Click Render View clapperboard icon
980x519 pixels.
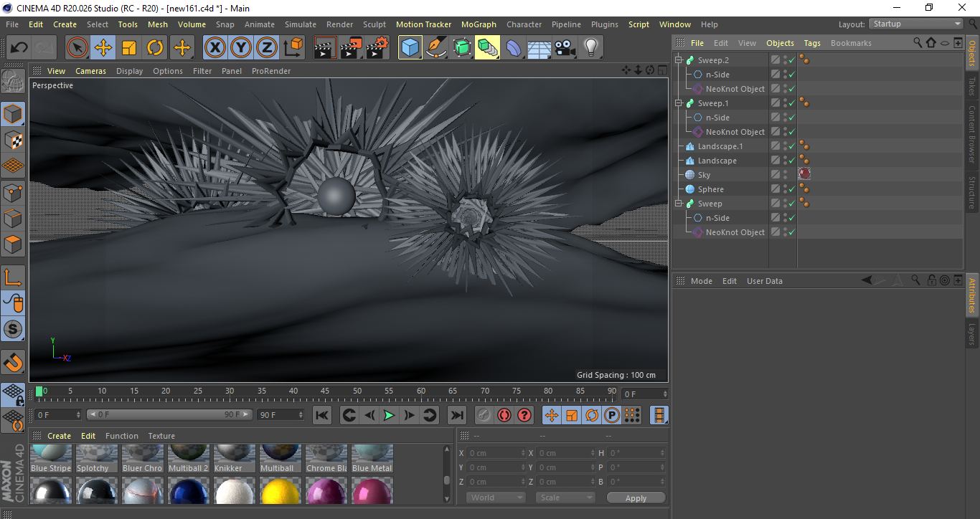pyautogui.click(x=326, y=48)
